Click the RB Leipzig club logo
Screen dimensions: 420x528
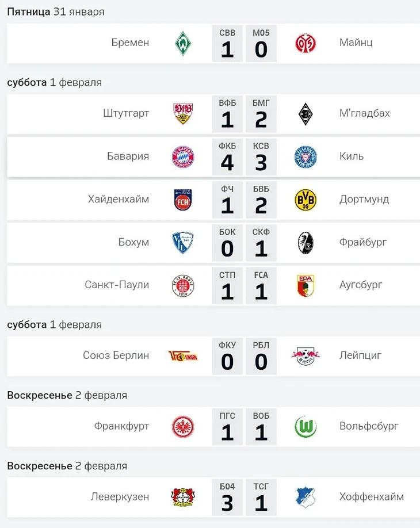coord(306,355)
